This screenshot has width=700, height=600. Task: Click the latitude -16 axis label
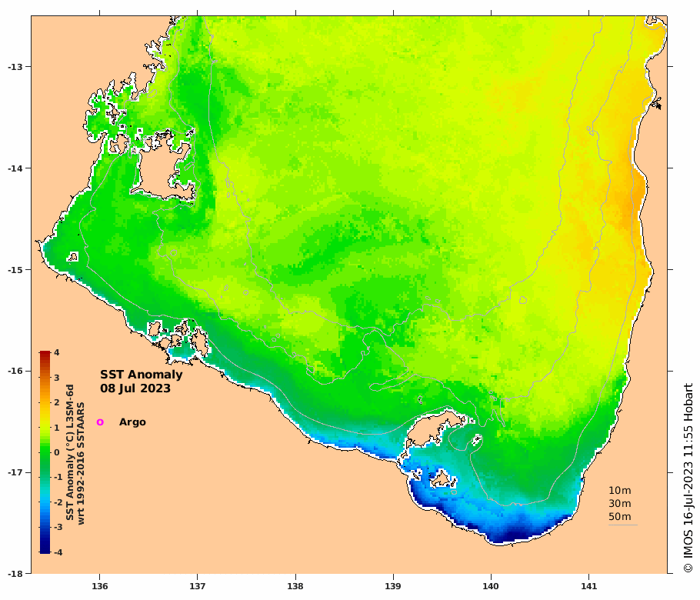tap(14, 371)
